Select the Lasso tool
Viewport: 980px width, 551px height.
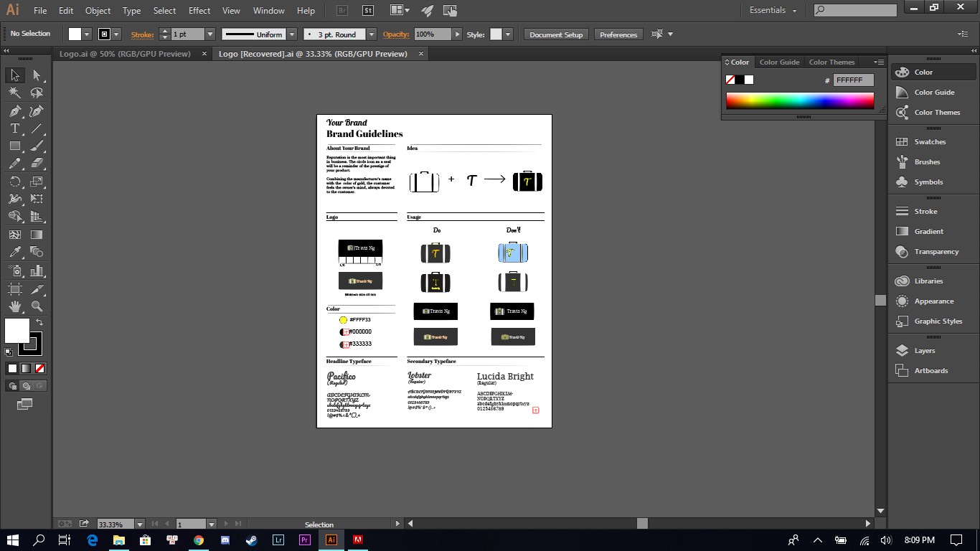click(x=37, y=93)
